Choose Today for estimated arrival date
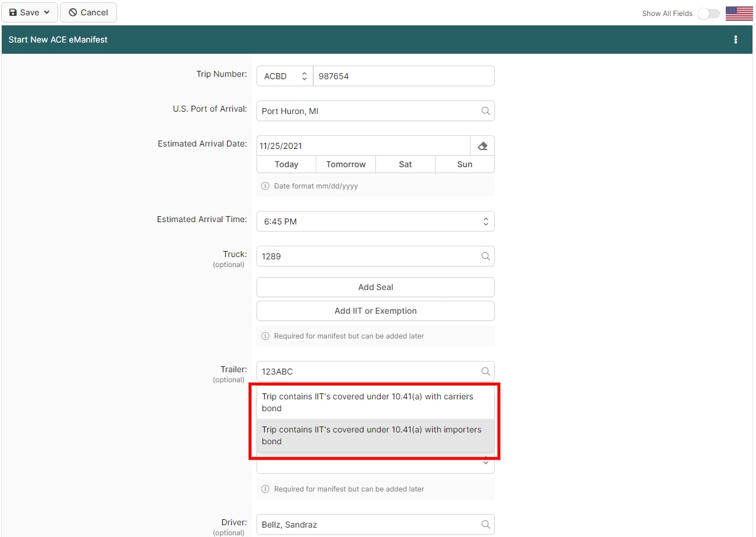The width and height of the screenshot is (756, 537). (x=286, y=164)
